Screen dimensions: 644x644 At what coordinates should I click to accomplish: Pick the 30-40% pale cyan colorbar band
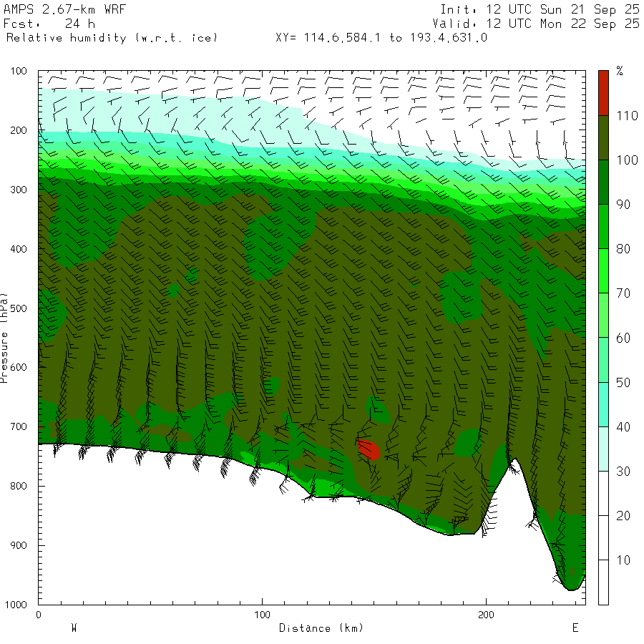[603, 449]
